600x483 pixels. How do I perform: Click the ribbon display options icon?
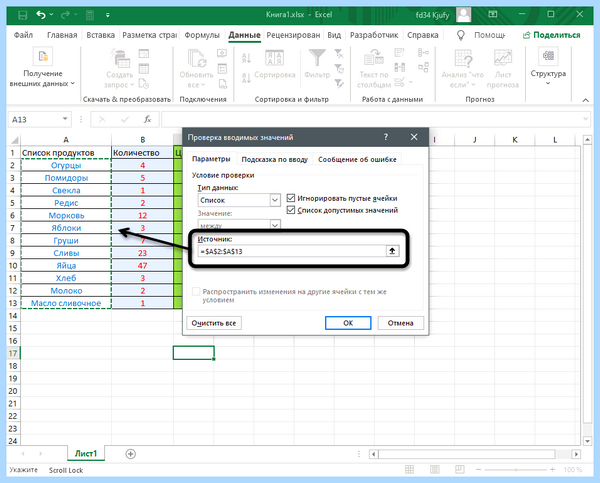tap(492, 15)
